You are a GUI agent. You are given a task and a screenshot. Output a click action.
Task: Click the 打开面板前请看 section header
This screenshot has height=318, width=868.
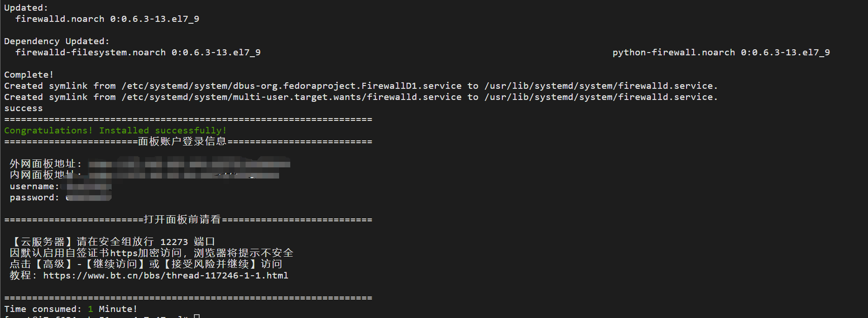[182, 219]
